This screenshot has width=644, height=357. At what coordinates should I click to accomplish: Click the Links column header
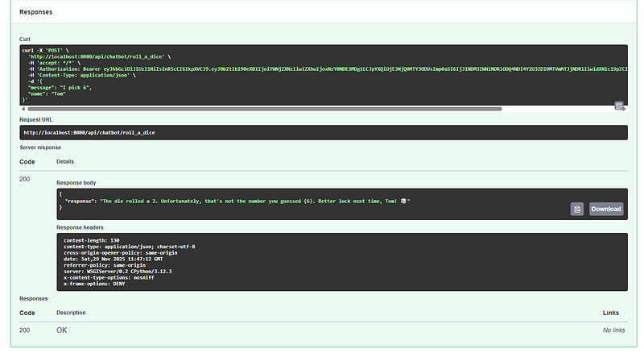tap(611, 313)
